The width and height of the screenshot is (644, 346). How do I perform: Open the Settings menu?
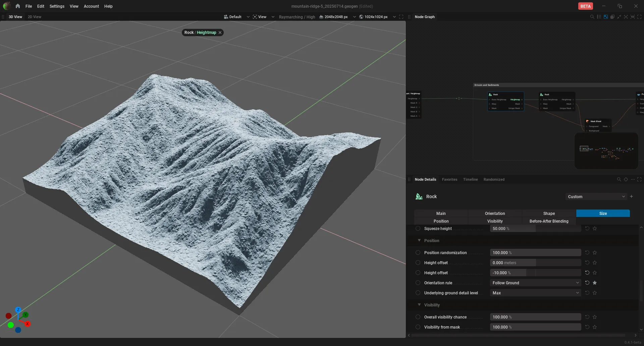click(57, 6)
